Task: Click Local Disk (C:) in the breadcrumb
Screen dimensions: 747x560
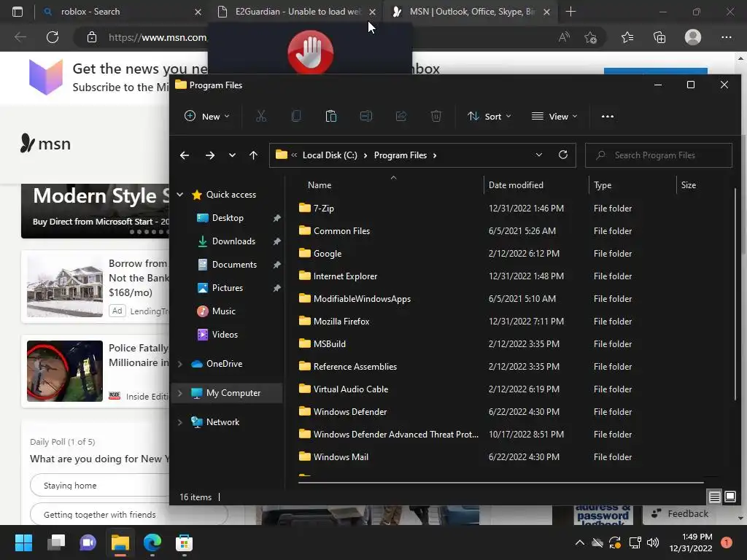Action: point(330,155)
